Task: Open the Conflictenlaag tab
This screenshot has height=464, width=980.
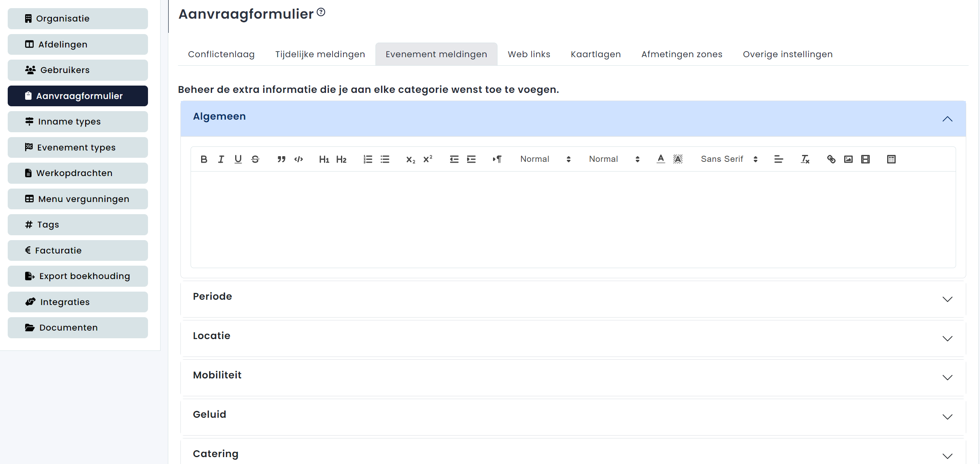Action: point(221,54)
